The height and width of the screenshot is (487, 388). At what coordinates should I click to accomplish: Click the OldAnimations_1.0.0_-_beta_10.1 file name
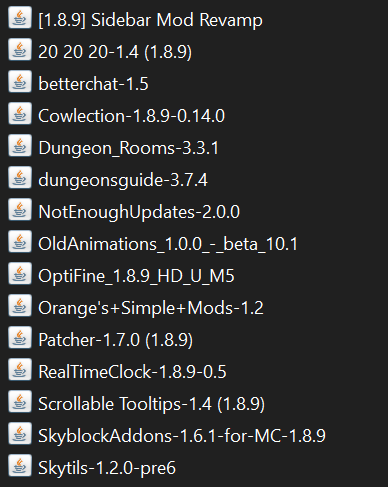[x=168, y=244]
